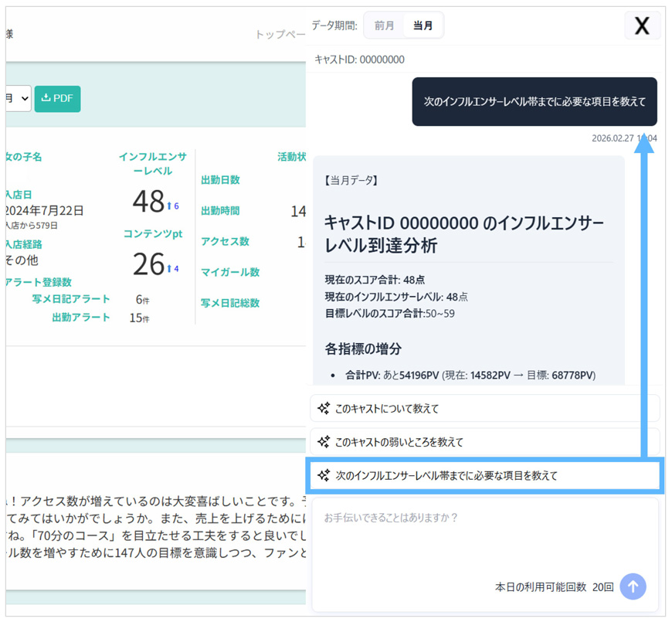
Task: Click sparkle icon beside このキャストの弱いところを教えて
Action: pyautogui.click(x=324, y=442)
